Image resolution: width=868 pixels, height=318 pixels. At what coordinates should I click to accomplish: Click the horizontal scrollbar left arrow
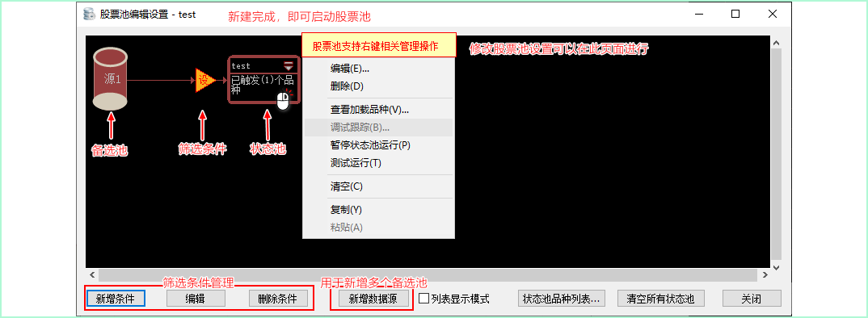point(91,275)
